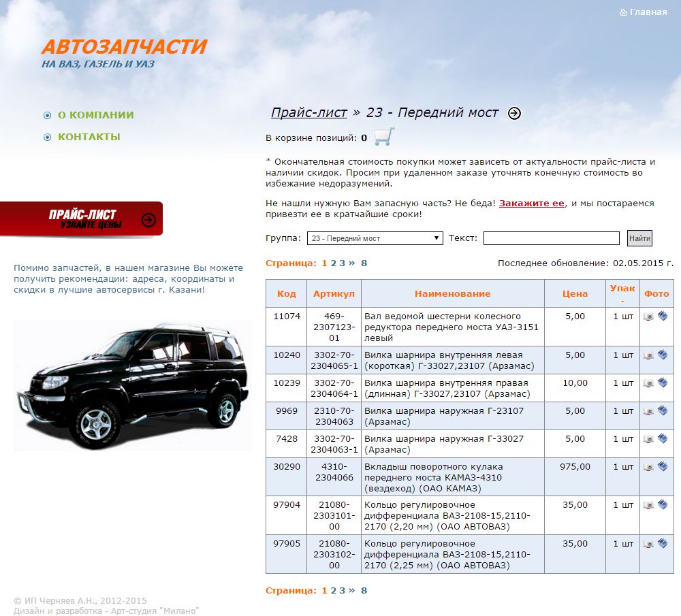Screen dimensions: 681x616
Task: Click the blue basket icon for item 10240
Action: click(x=663, y=355)
